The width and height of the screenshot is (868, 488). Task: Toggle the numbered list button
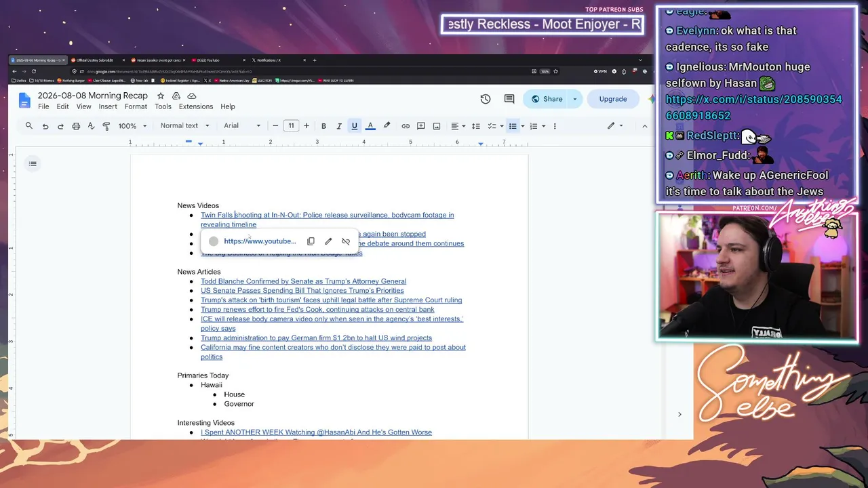coord(534,126)
